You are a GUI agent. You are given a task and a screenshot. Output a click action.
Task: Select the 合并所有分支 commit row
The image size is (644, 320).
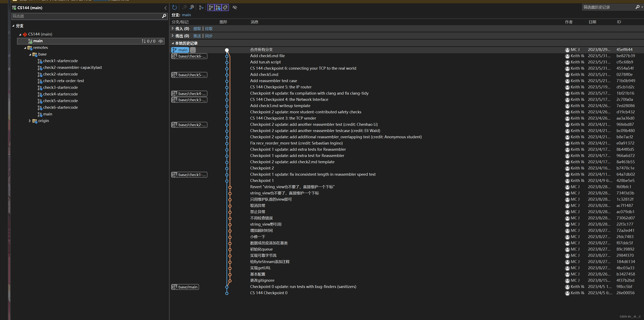tap(261, 50)
